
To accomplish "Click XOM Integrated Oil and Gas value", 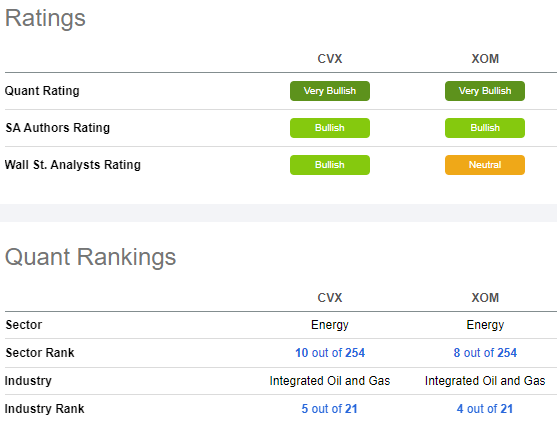I will [485, 381].
